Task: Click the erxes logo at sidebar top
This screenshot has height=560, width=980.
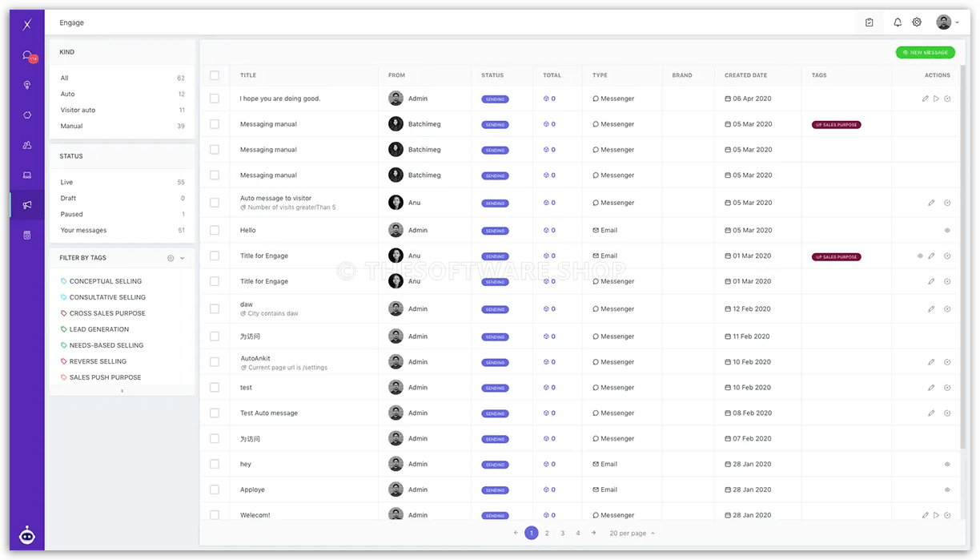Action: [x=27, y=24]
